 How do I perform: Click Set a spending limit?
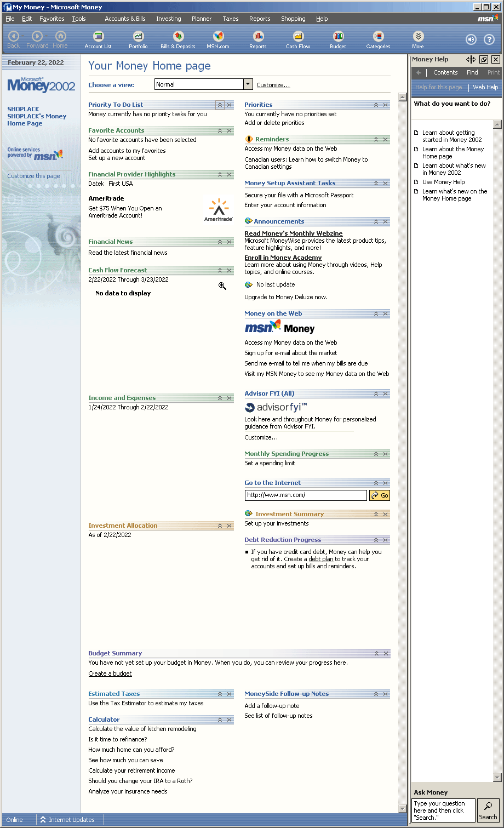point(270,463)
